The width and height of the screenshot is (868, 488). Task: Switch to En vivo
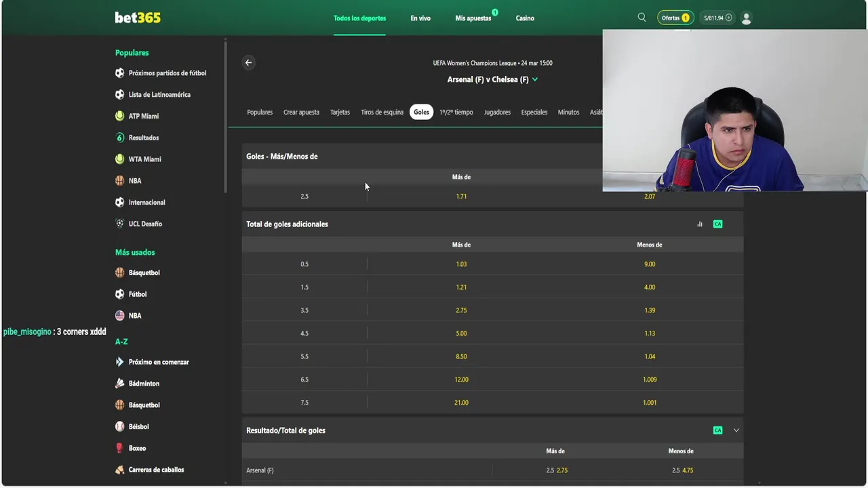[420, 18]
